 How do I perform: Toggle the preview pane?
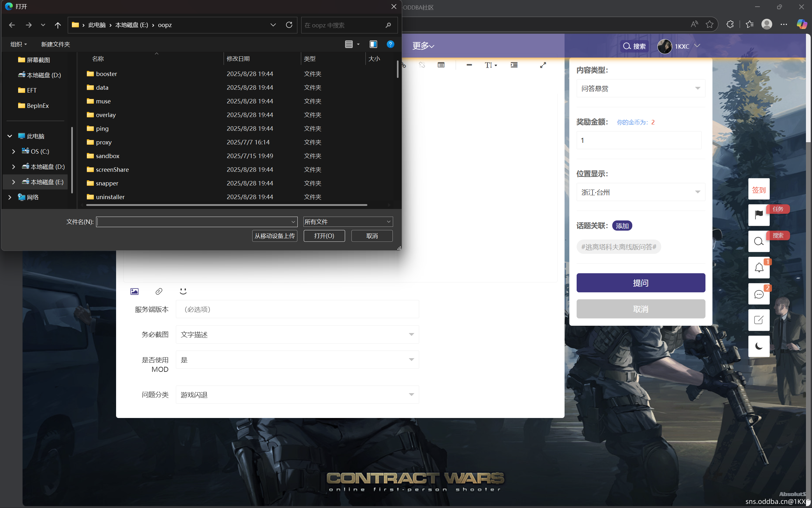tap(373, 44)
